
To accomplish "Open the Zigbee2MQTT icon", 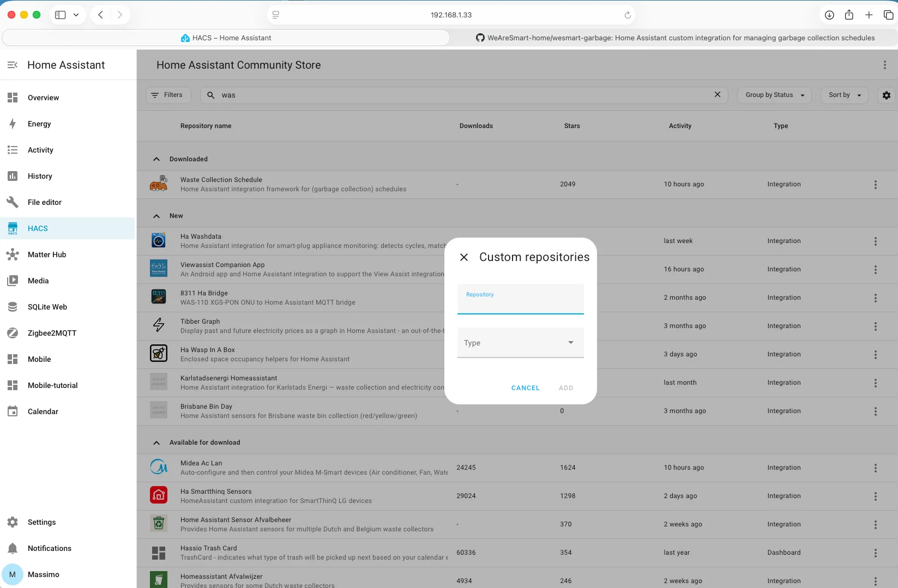I will (13, 333).
